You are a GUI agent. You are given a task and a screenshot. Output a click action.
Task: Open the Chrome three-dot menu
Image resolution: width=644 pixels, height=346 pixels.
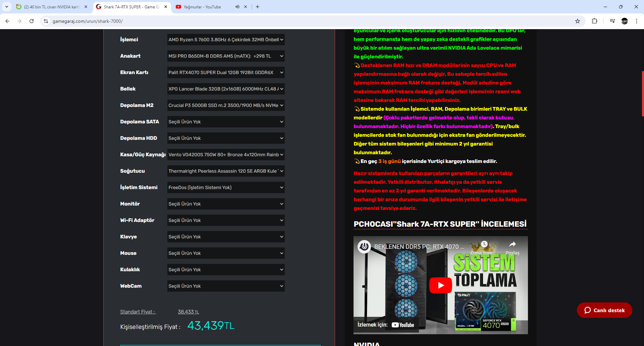click(x=637, y=21)
